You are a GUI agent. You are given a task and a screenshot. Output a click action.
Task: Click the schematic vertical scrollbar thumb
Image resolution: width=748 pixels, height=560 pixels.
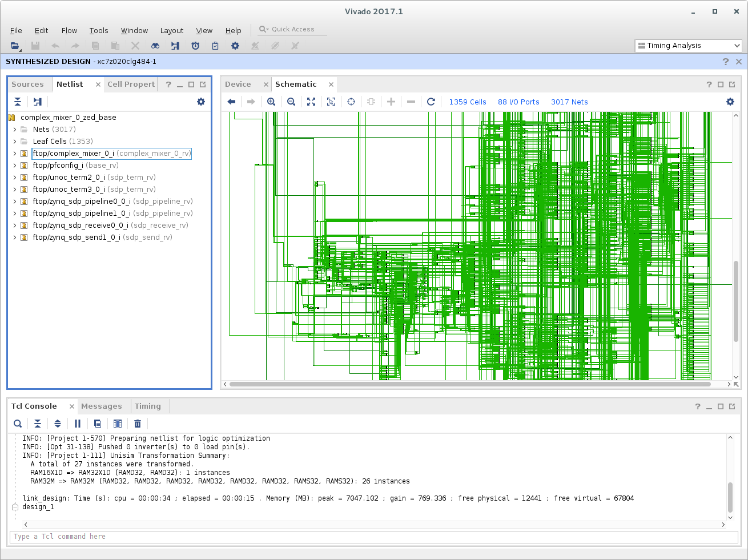point(735,301)
